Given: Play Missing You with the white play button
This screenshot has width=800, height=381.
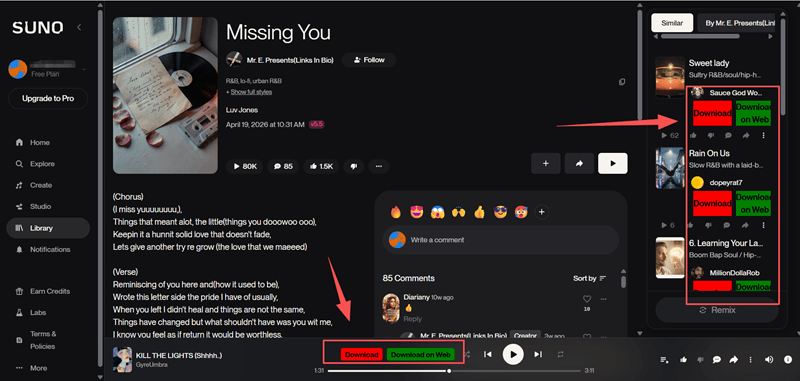Looking at the screenshot, I should click(613, 164).
